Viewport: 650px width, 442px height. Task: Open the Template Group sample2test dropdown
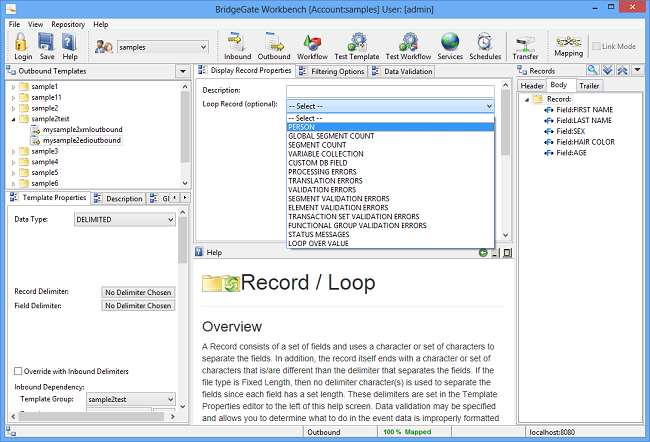[170, 399]
